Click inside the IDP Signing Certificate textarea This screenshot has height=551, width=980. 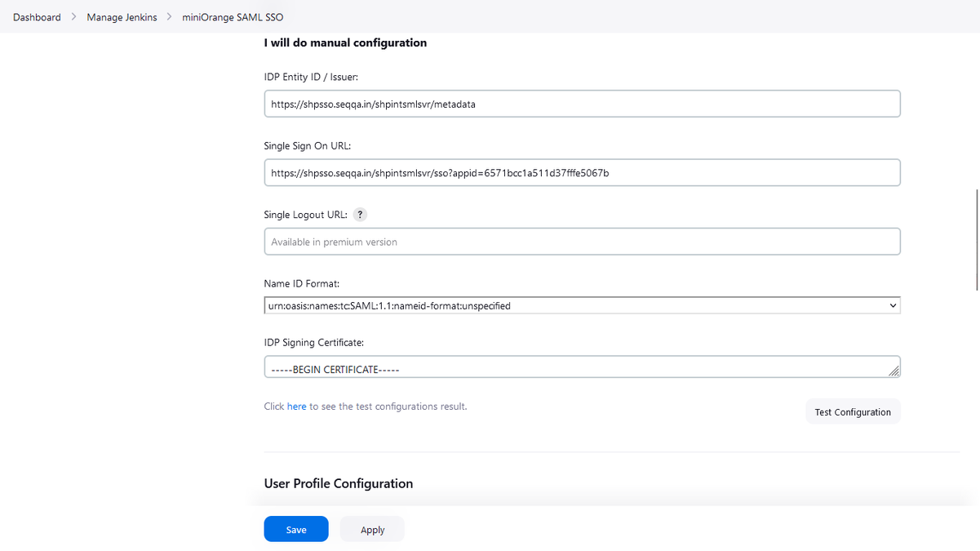pos(582,367)
